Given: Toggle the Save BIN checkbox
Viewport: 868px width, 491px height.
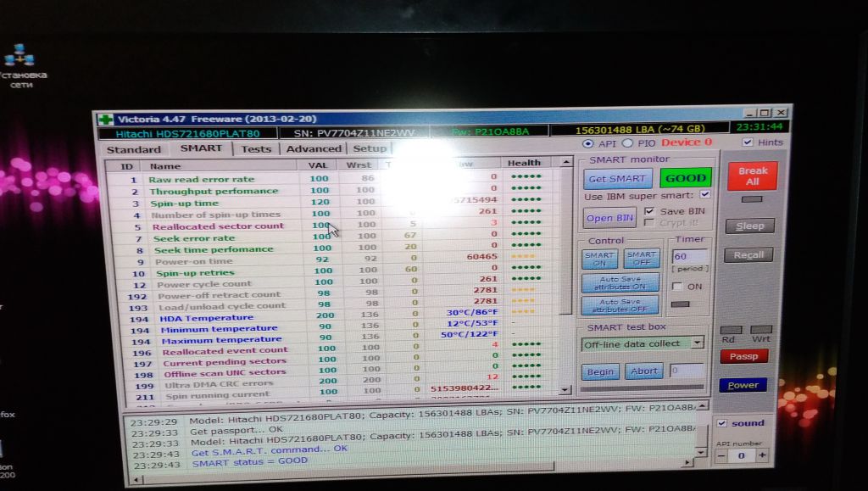Looking at the screenshot, I should tap(649, 211).
